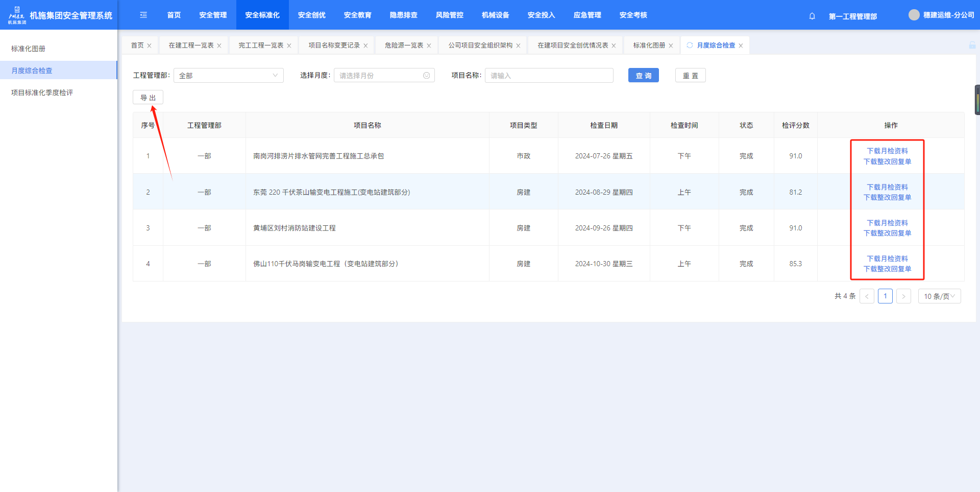Viewport: 980px width, 492px height.
Task: Click the 导出 export button
Action: coord(148,98)
